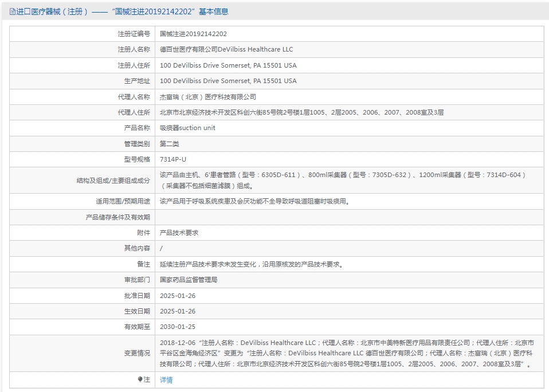The image size is (549, 392).
Task: Click management category 第二类 cell
Action: click(349, 144)
